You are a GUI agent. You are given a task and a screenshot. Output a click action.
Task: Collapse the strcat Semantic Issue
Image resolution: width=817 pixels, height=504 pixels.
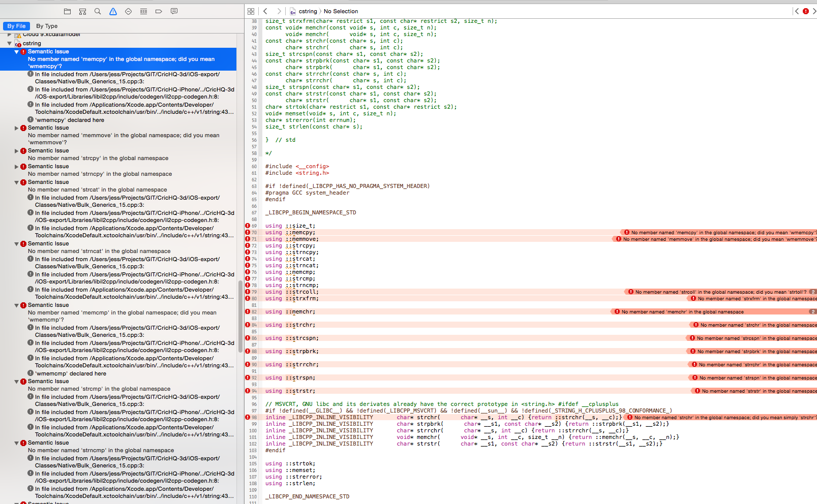[x=16, y=182]
